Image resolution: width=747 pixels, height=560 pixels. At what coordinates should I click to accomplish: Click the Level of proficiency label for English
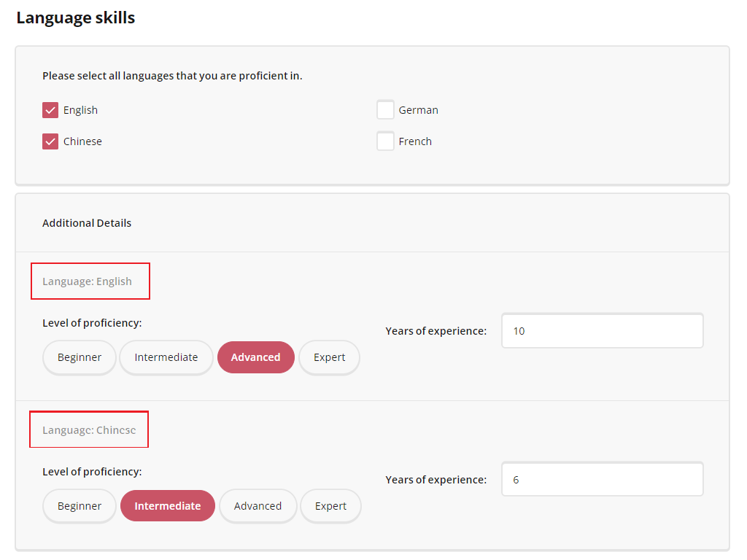tap(90, 322)
